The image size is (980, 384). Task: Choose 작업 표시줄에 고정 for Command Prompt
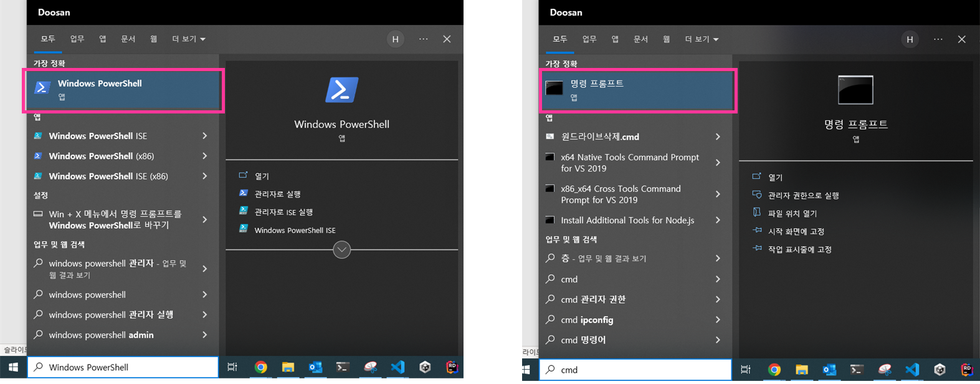click(799, 249)
